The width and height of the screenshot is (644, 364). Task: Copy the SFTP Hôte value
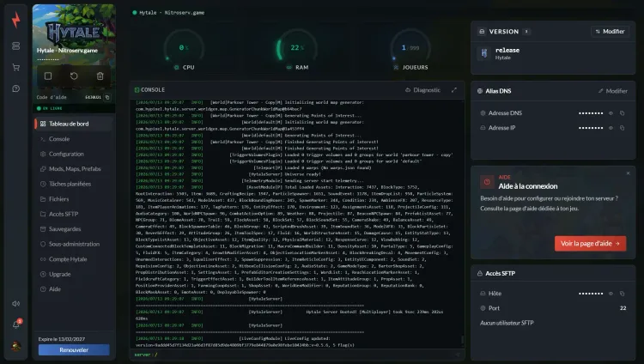(x=623, y=294)
